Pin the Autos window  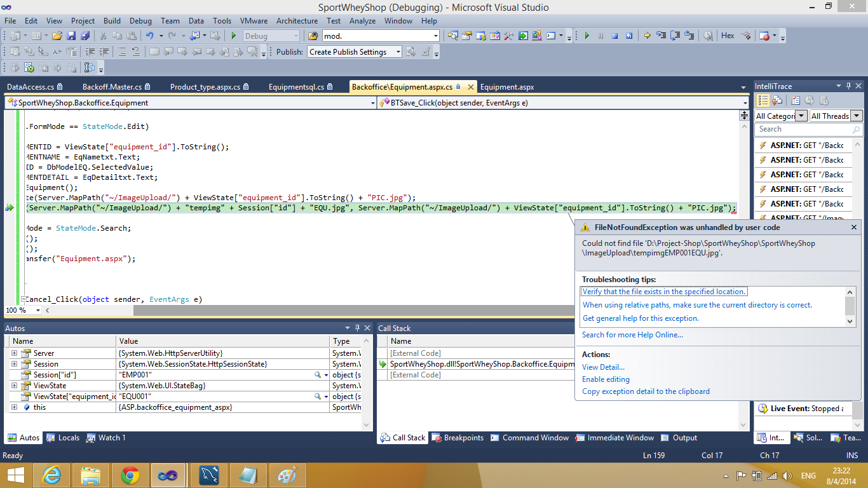click(358, 329)
